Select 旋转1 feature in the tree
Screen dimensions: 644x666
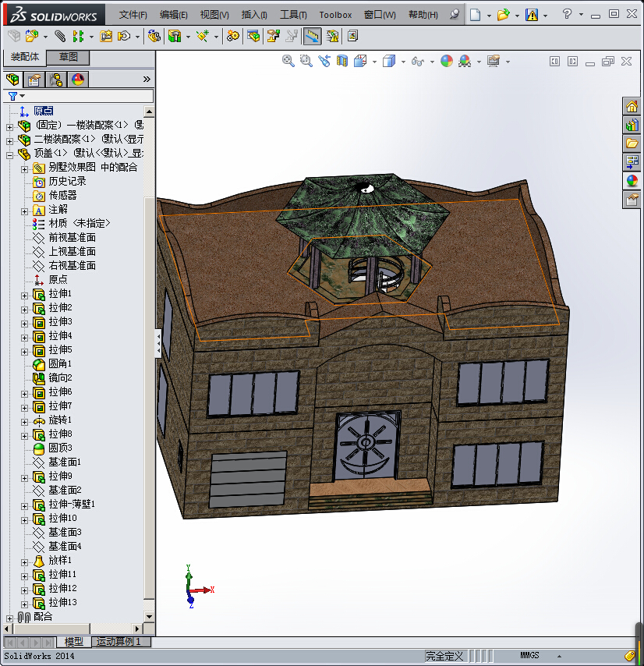pyautogui.click(x=60, y=420)
